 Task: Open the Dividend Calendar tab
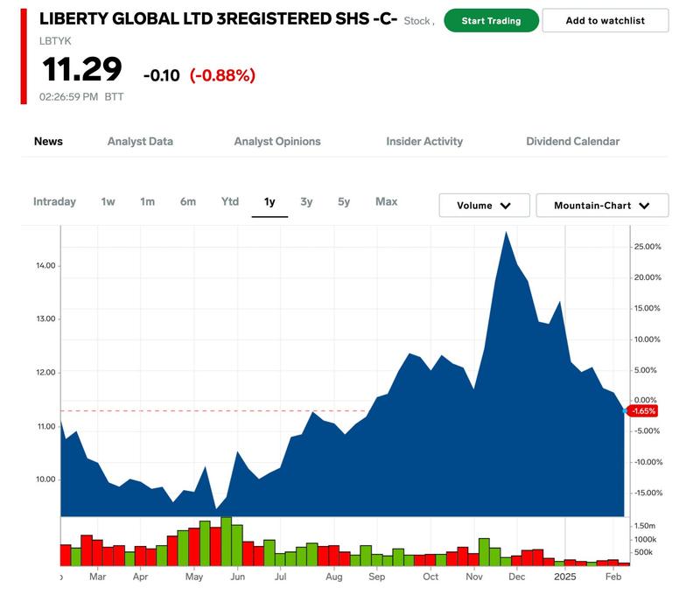[x=572, y=141]
